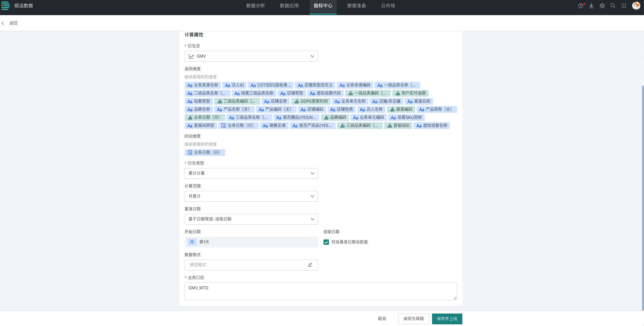Click the search magnifier icon

tap(613, 6)
